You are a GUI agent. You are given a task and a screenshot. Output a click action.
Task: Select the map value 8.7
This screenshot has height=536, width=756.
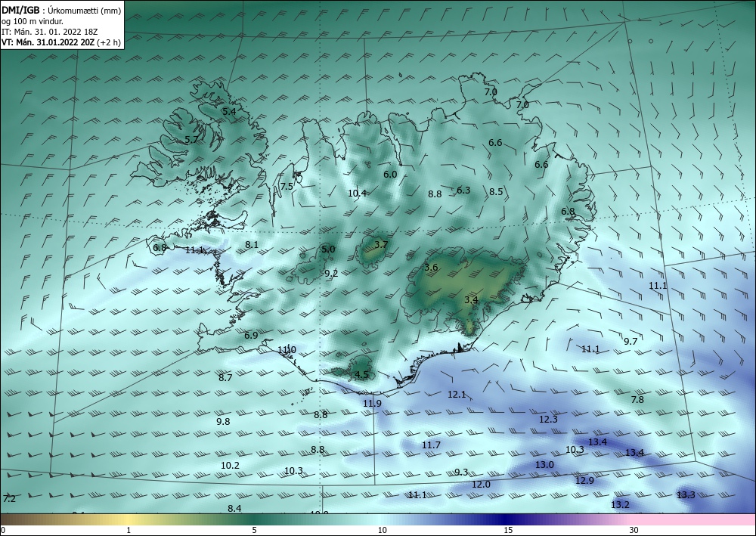tap(225, 378)
